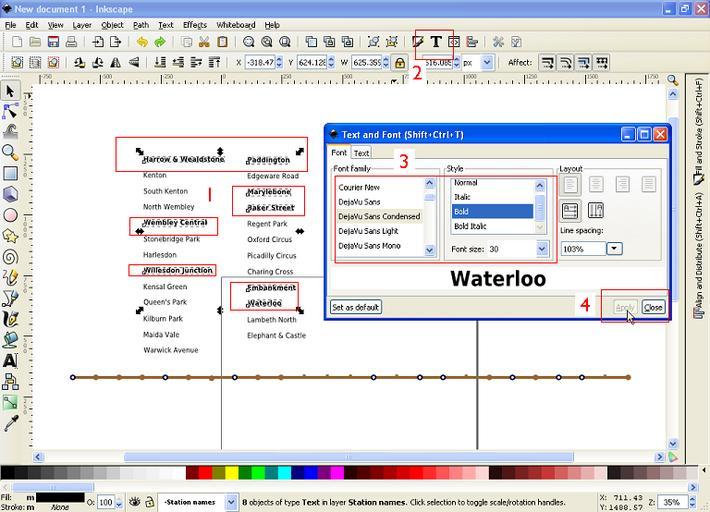Open the Object menu
This screenshot has height=512, width=710.
click(112, 25)
